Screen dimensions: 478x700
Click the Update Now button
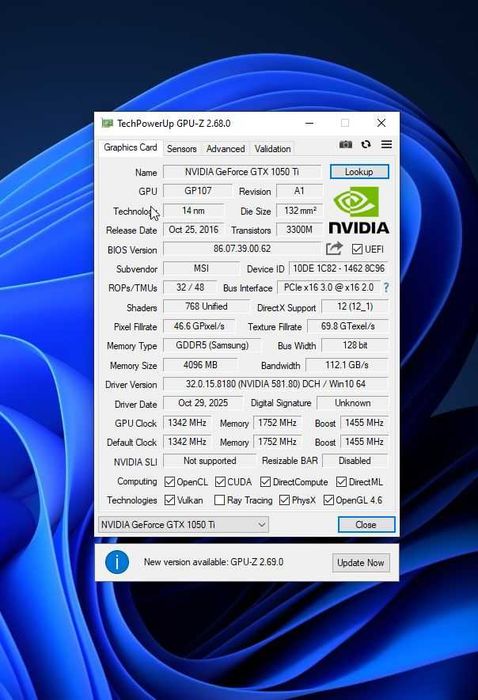point(361,562)
